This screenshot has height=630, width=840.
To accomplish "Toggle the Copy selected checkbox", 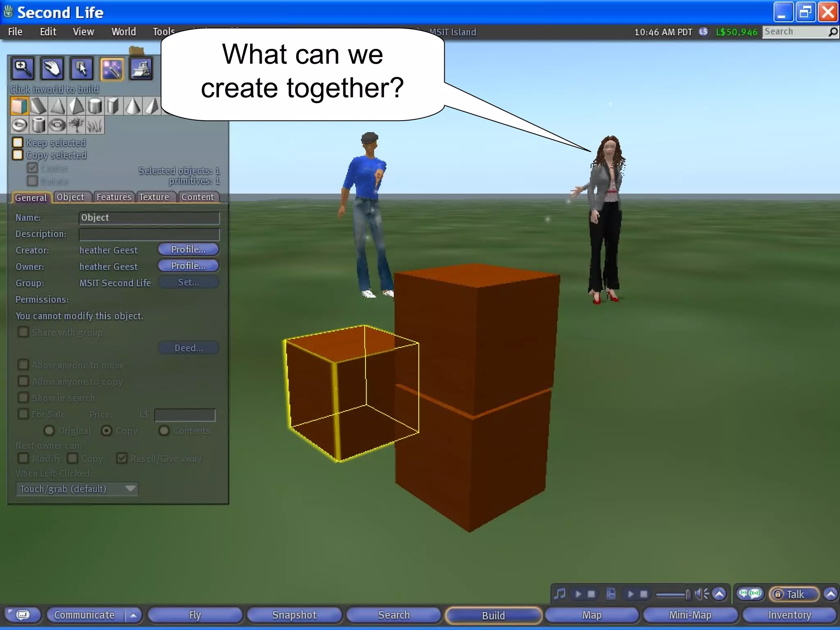I will click(x=18, y=155).
